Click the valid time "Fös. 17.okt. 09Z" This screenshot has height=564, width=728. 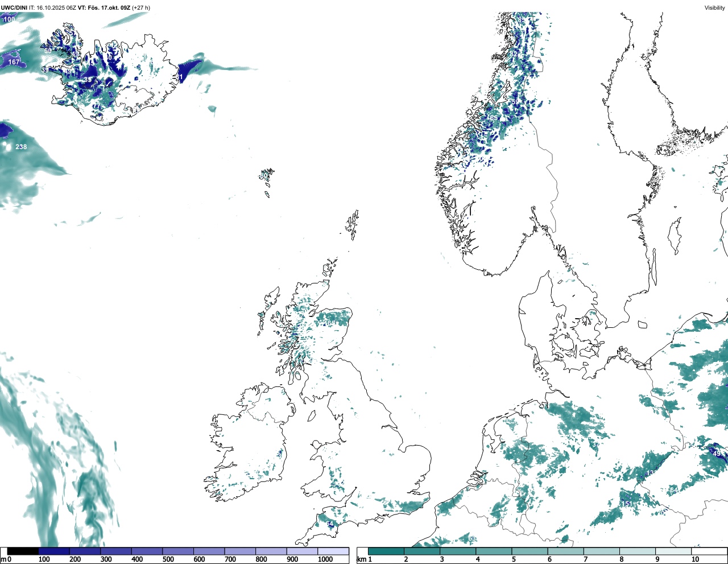click(x=109, y=8)
